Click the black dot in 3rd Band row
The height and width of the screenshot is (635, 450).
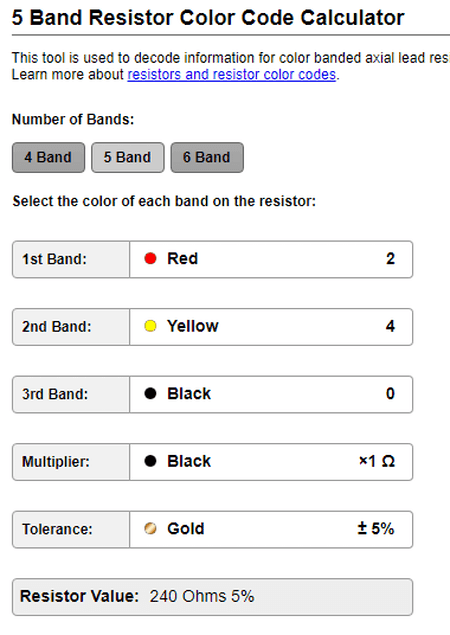tap(150, 394)
